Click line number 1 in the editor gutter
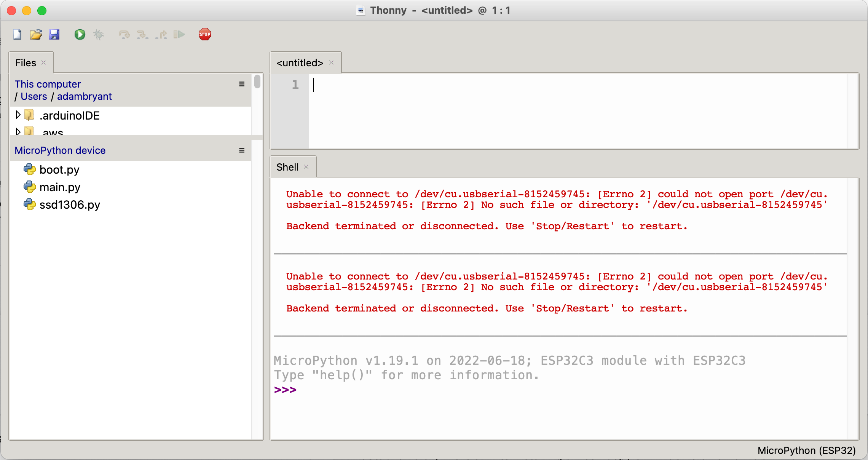The image size is (868, 460). [x=295, y=85]
